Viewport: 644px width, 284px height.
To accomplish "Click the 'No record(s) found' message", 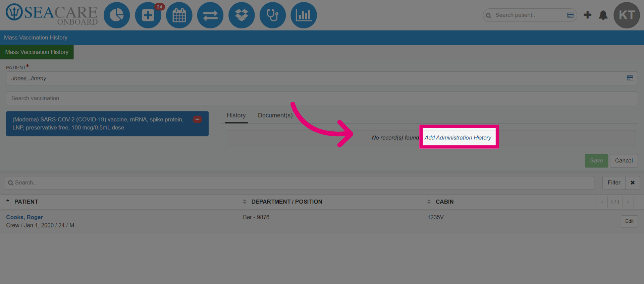I will (395, 138).
